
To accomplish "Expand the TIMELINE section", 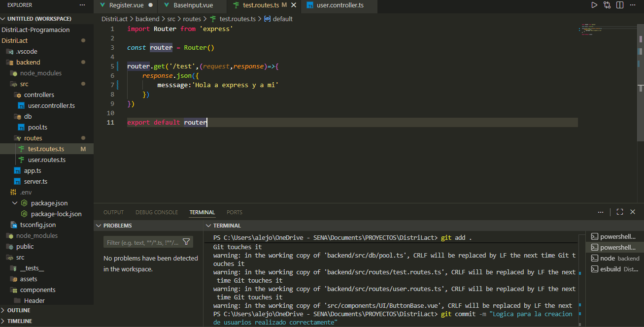I will click(x=20, y=321).
